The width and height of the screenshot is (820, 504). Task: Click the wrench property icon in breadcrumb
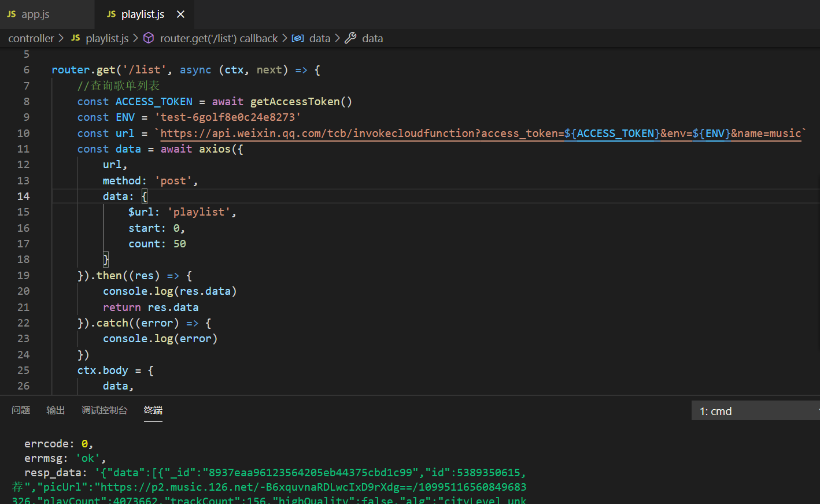click(350, 38)
